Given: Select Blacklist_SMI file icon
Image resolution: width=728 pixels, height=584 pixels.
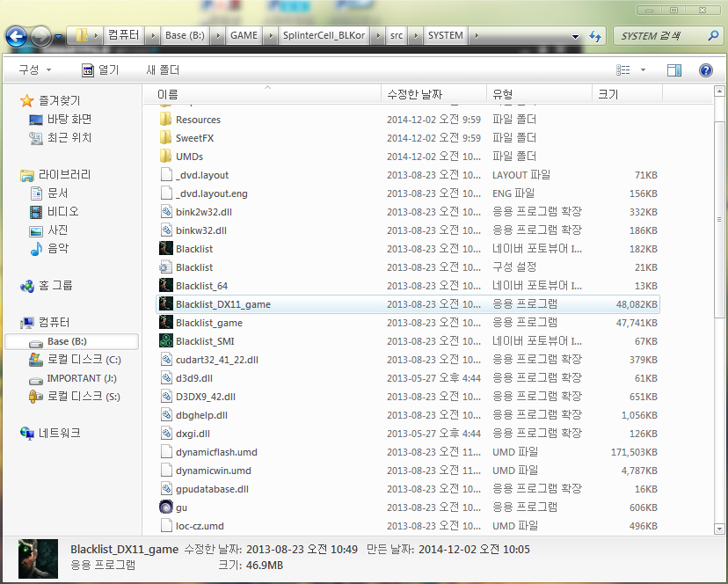Looking at the screenshot, I should click(166, 341).
